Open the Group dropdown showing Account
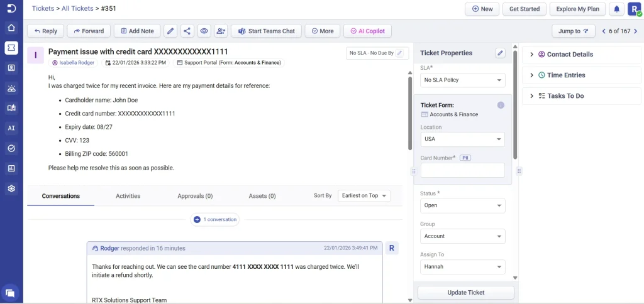Image resolution: width=644 pixels, height=304 pixels. pyautogui.click(x=462, y=236)
